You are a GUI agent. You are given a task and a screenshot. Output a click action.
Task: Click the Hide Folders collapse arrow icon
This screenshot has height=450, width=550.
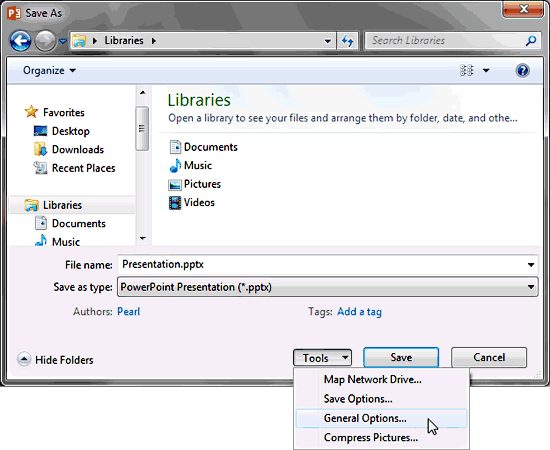[24, 359]
